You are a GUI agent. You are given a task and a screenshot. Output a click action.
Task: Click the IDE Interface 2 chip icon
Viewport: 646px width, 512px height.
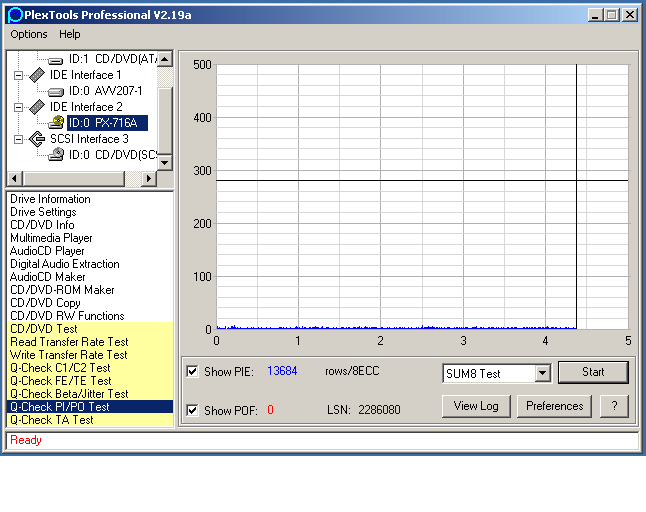click(37, 107)
